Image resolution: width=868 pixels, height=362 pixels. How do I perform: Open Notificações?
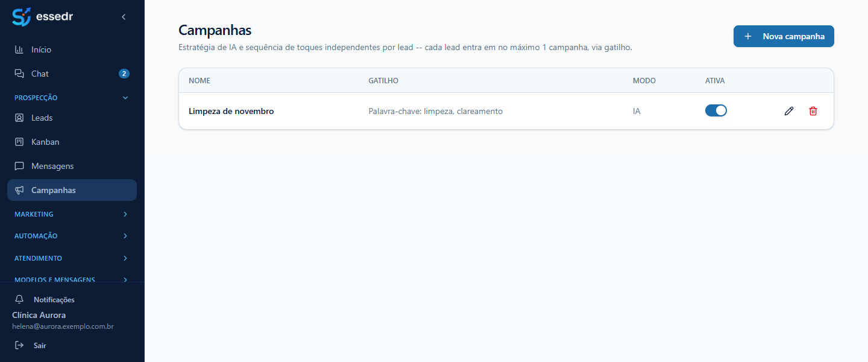tap(72, 299)
